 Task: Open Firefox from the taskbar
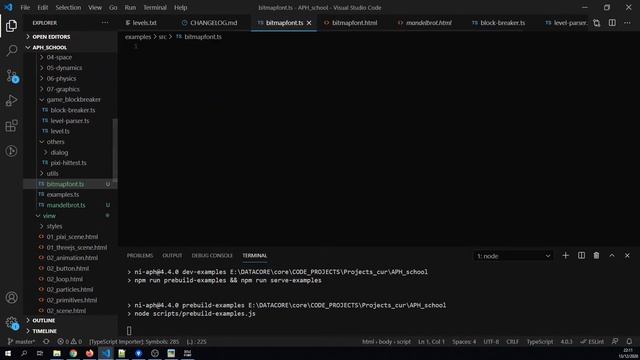point(89,353)
